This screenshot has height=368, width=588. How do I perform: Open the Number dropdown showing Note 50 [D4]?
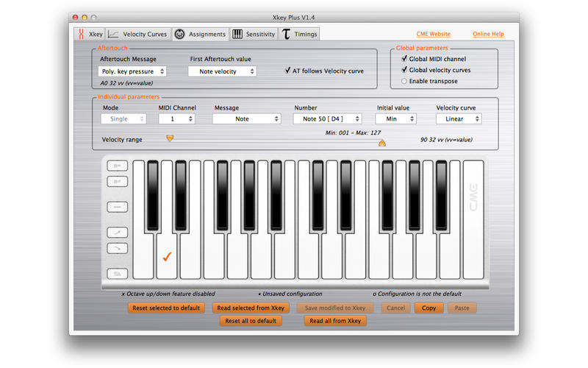[x=327, y=118]
